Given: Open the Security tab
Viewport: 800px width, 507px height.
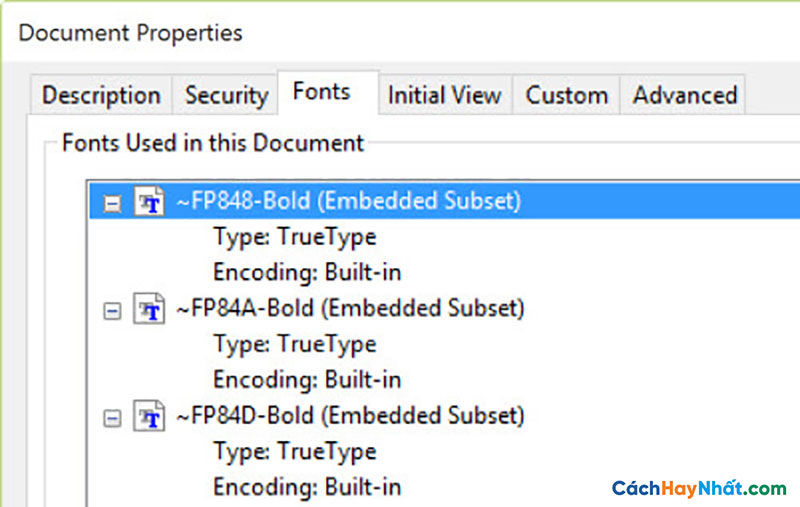Looking at the screenshot, I should click(x=226, y=95).
